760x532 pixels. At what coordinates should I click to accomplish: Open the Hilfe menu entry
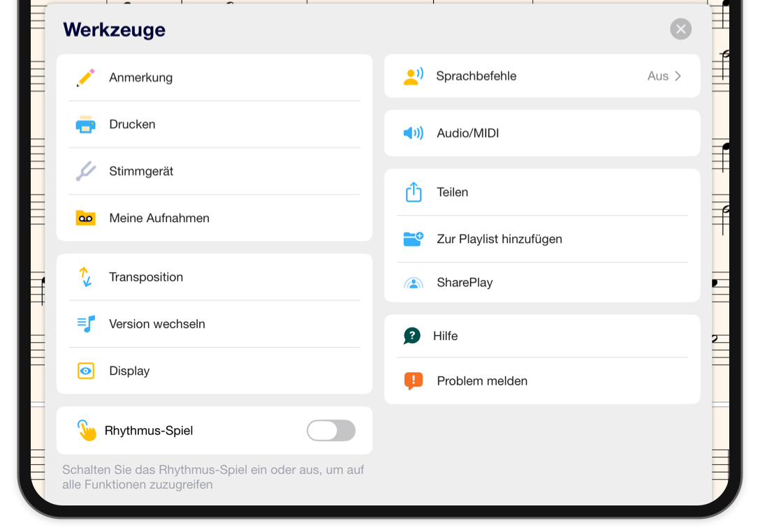point(542,336)
